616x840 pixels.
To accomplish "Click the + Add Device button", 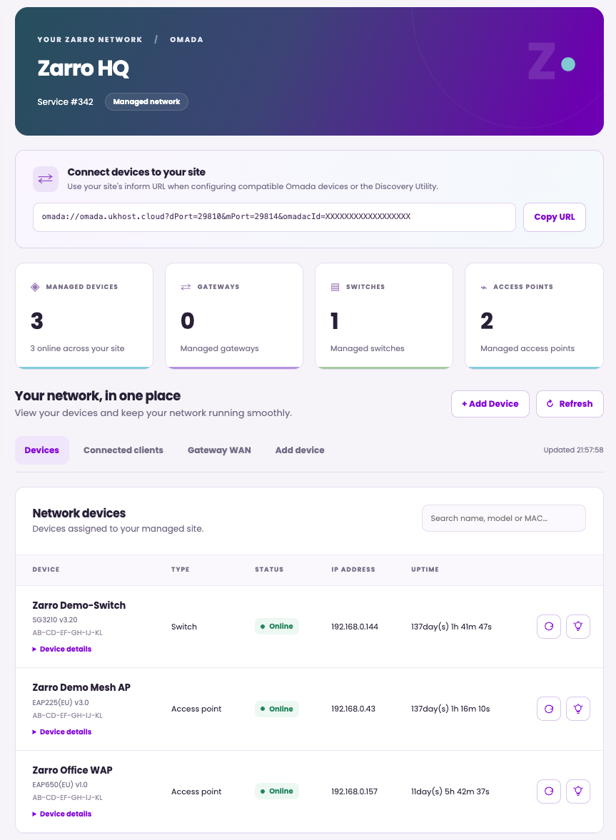I will pos(490,404).
